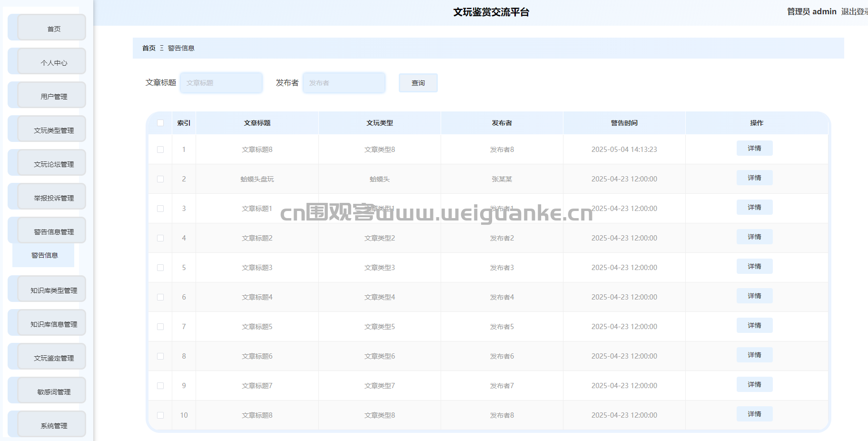Select the 警告信息 submenu item
This screenshot has width=868, height=441.
click(x=45, y=255)
